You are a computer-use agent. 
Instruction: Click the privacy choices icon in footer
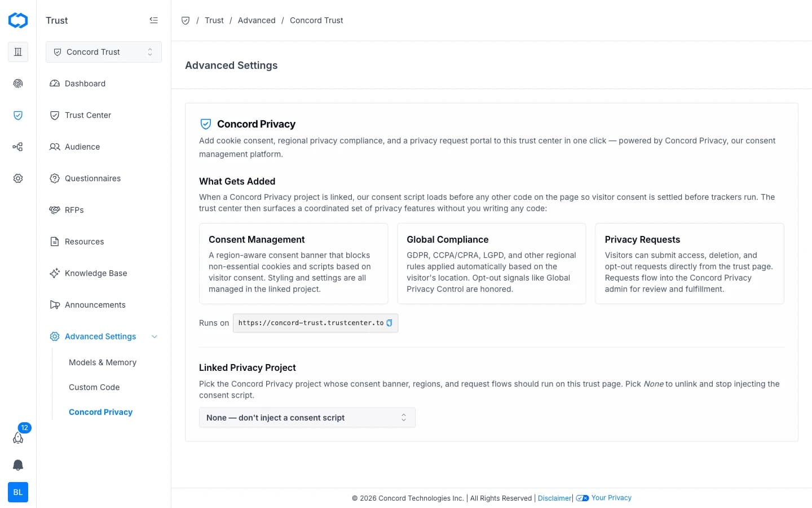point(582,498)
